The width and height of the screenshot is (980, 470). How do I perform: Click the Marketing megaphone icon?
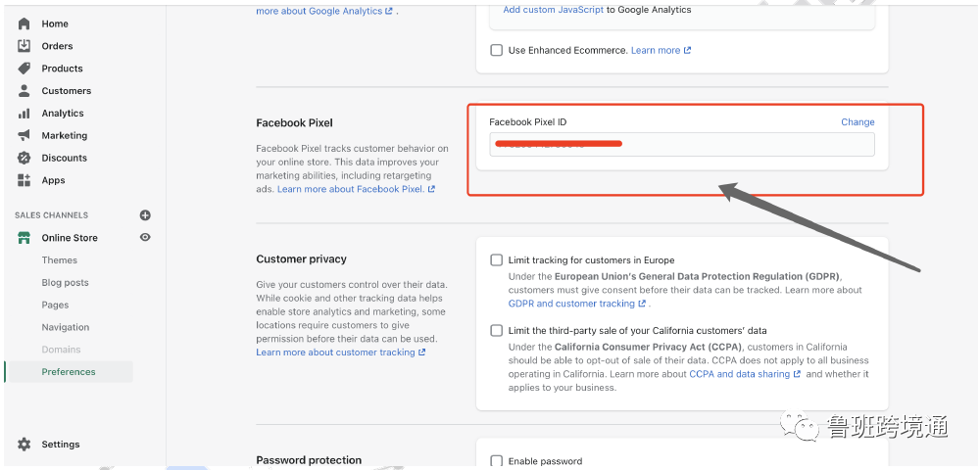[24, 136]
